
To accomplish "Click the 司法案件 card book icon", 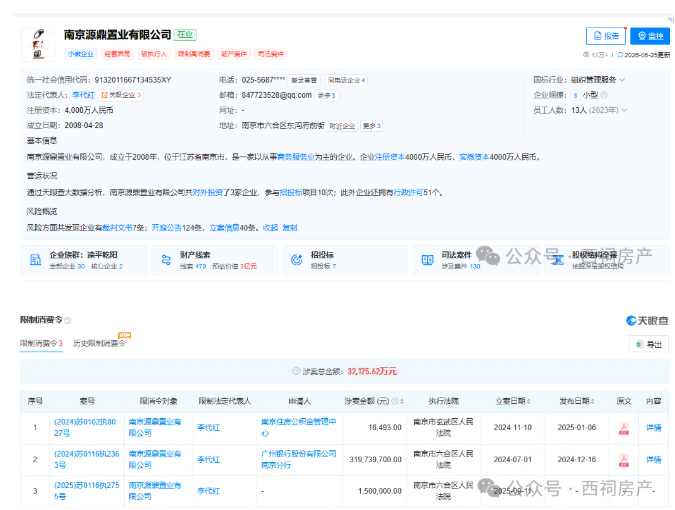I will pos(427,260).
